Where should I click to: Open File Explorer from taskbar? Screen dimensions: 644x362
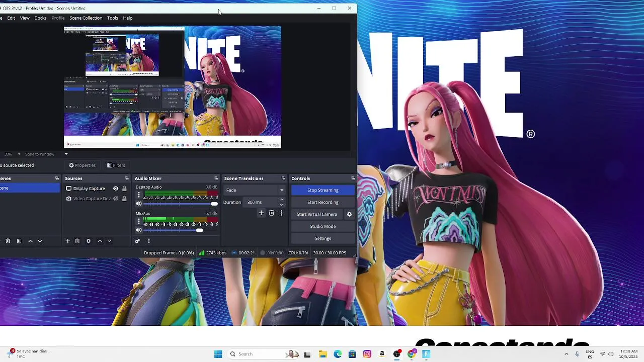pos(323,354)
